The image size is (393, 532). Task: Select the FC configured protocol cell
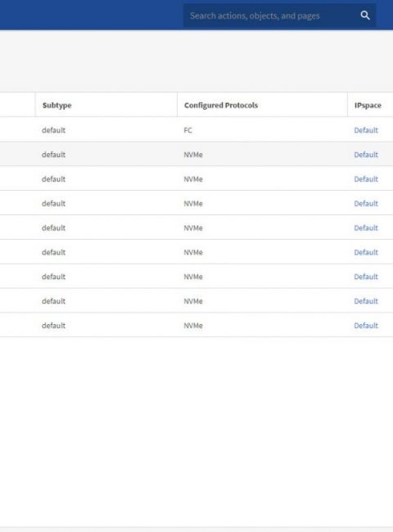pos(188,130)
